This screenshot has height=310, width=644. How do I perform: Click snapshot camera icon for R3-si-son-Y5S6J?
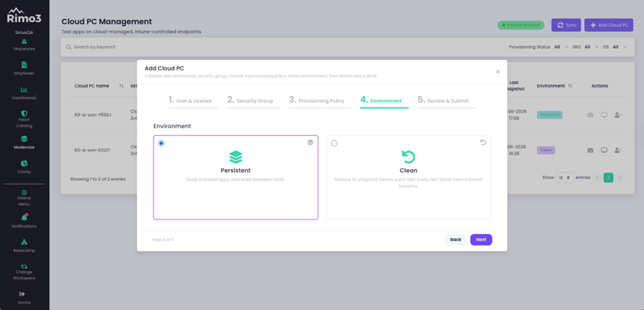(591, 116)
